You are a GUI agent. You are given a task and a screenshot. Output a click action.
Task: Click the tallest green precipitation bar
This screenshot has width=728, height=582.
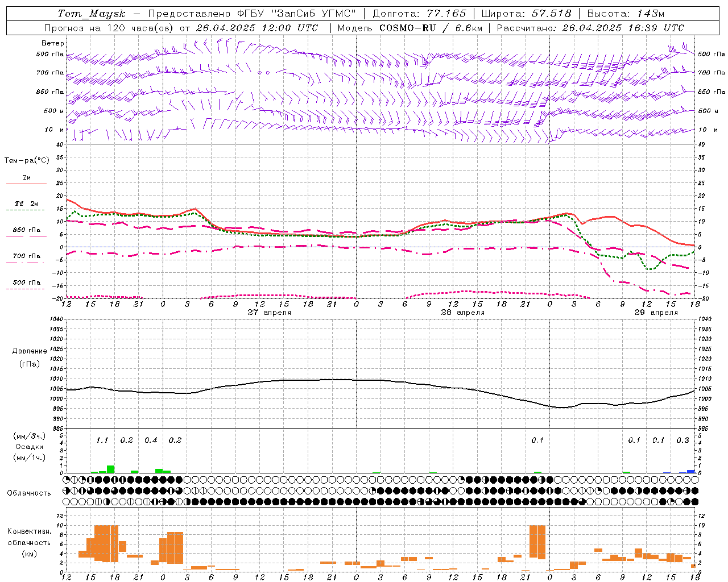(x=110, y=469)
